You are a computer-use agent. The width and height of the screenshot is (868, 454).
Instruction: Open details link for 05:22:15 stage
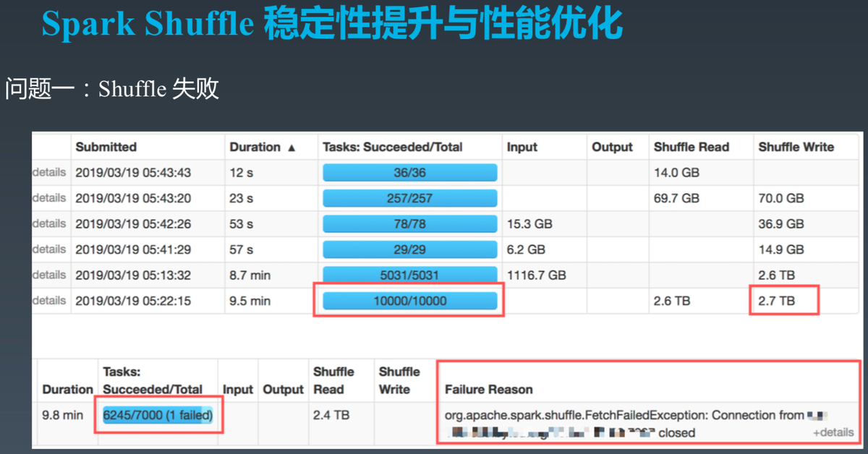[x=49, y=300]
